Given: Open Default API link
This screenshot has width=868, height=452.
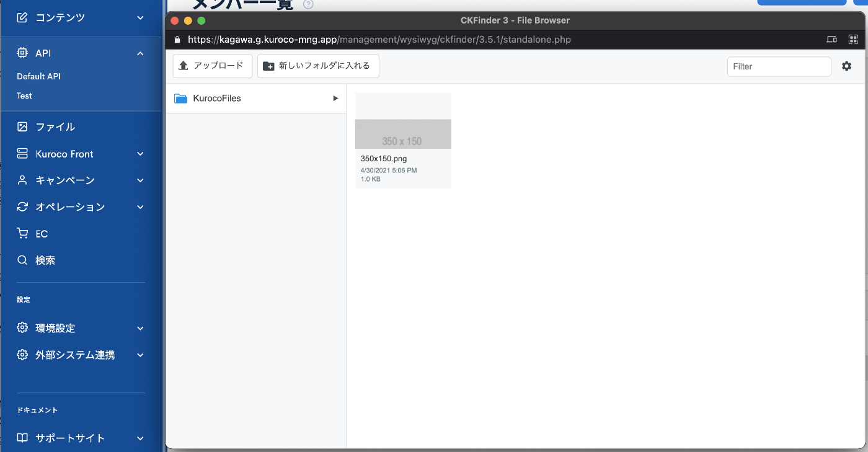Looking at the screenshot, I should click(x=38, y=76).
